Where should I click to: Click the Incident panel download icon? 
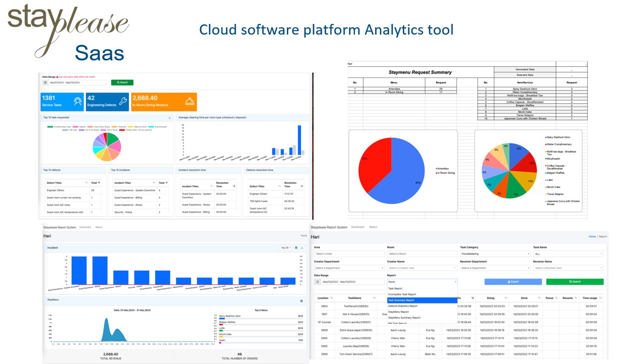pyautogui.click(x=302, y=248)
